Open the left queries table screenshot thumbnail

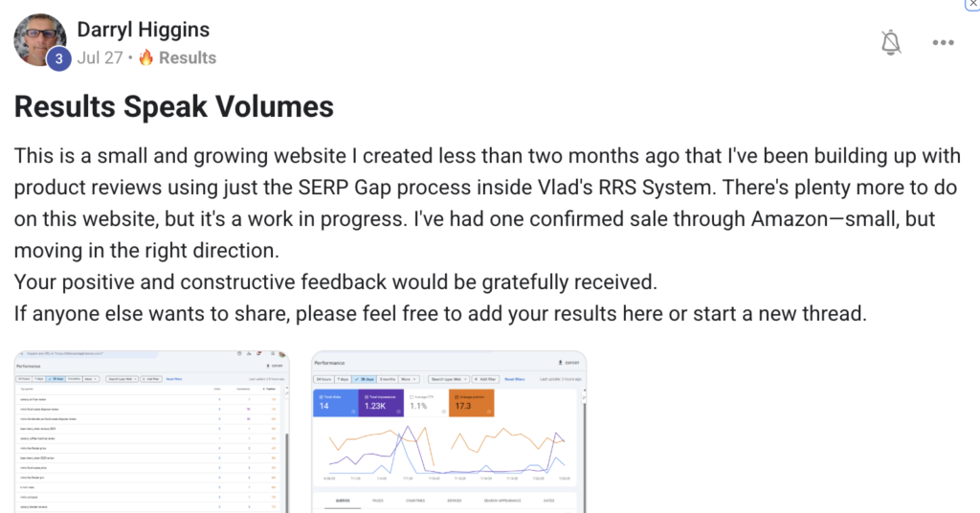coord(150,431)
